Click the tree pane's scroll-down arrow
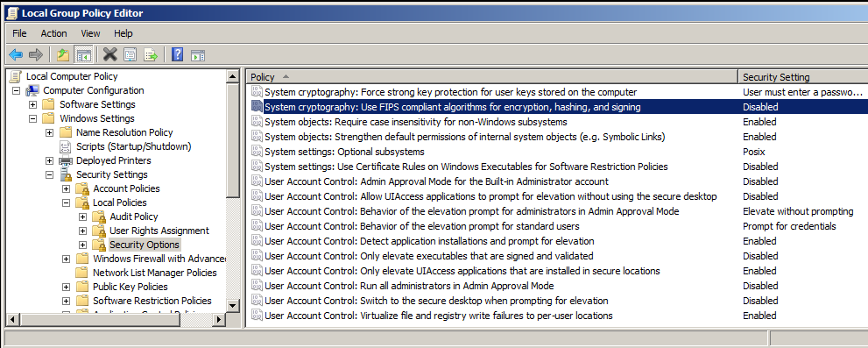The width and height of the screenshot is (868, 348). (x=233, y=305)
